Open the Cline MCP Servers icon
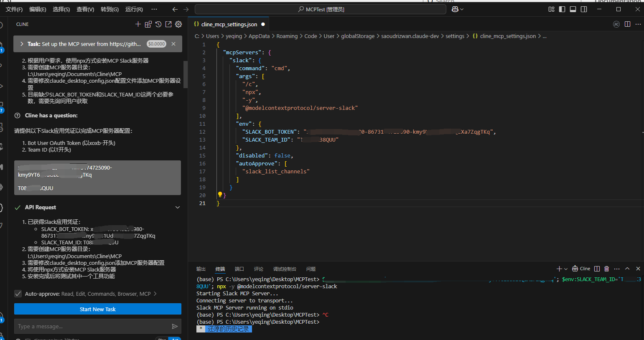Image resolution: width=644 pixels, height=340 pixels. click(x=148, y=24)
